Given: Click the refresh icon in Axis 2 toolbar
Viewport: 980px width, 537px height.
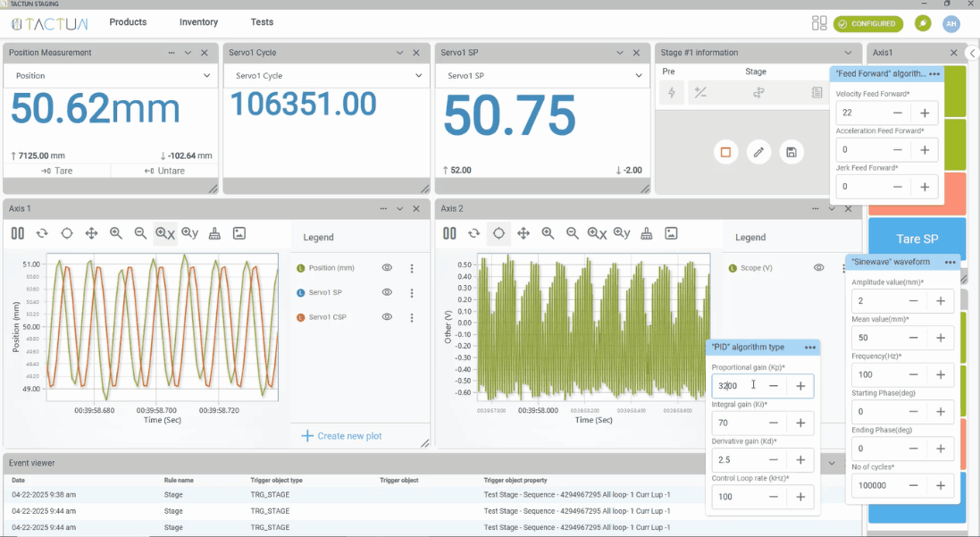Looking at the screenshot, I should pyautogui.click(x=474, y=233).
